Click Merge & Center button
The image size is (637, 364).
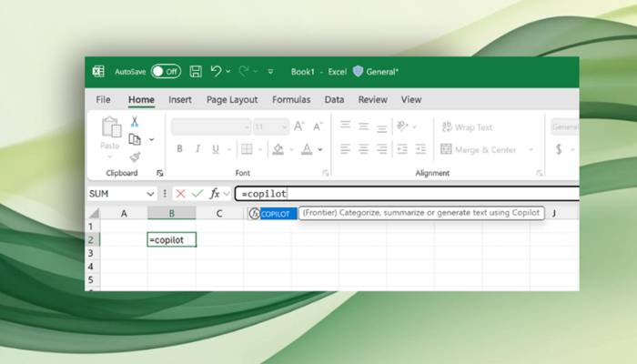[x=479, y=149]
